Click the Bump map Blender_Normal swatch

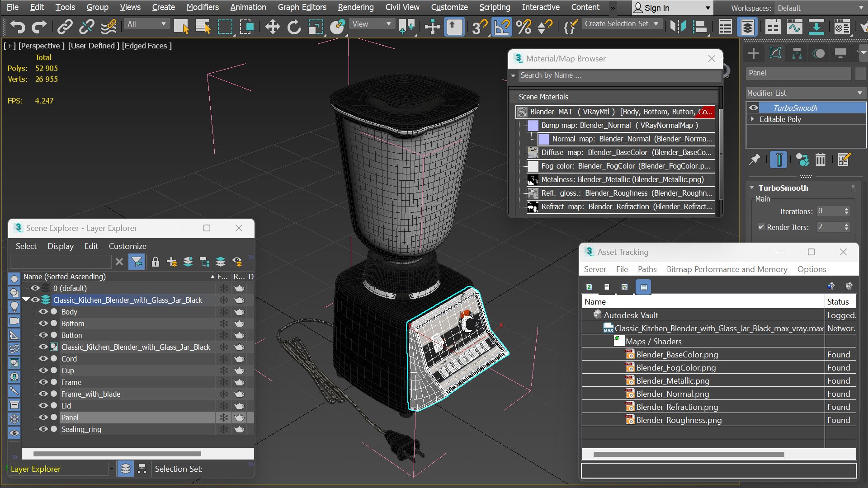click(533, 126)
